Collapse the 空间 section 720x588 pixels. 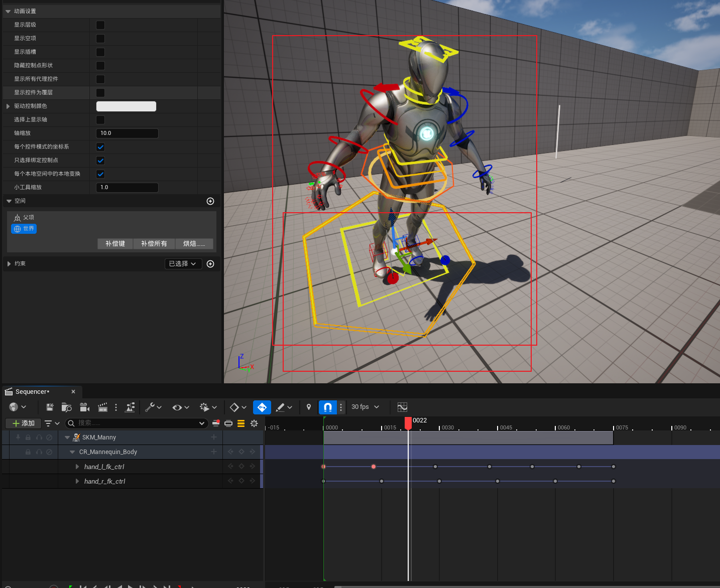pos(9,201)
